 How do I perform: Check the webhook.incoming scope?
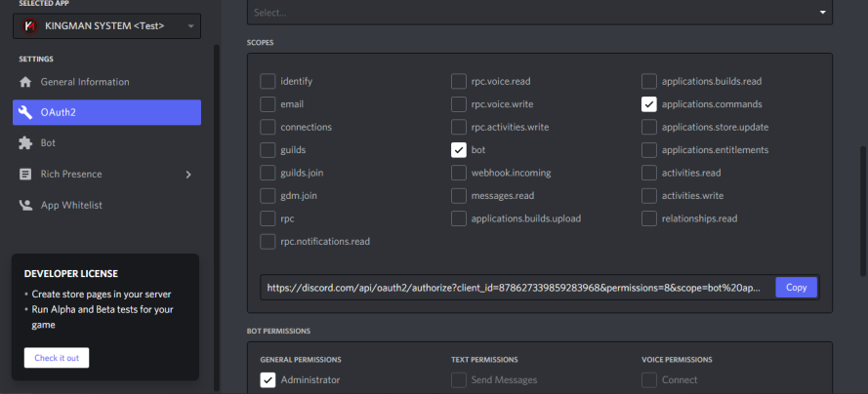[459, 173]
